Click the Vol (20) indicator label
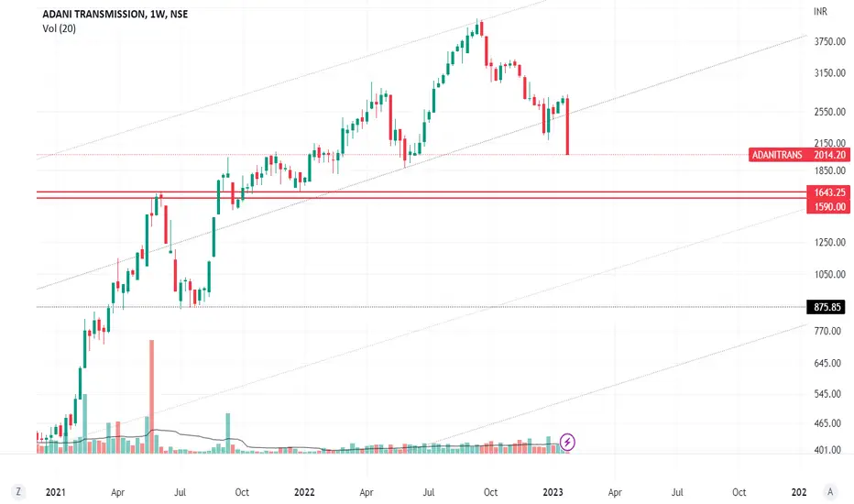This screenshot has width=854, height=504. [x=59, y=29]
